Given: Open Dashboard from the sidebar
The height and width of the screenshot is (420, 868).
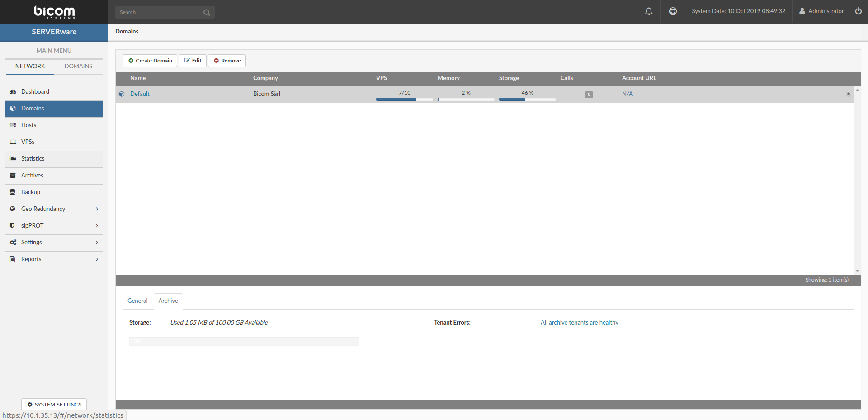Looking at the screenshot, I should (x=35, y=91).
